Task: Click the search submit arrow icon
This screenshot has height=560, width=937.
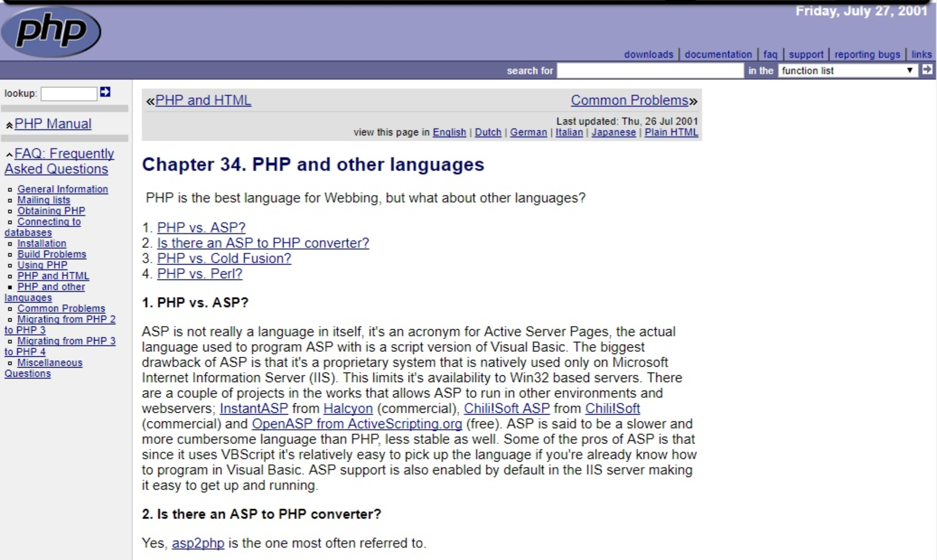Action: point(927,70)
